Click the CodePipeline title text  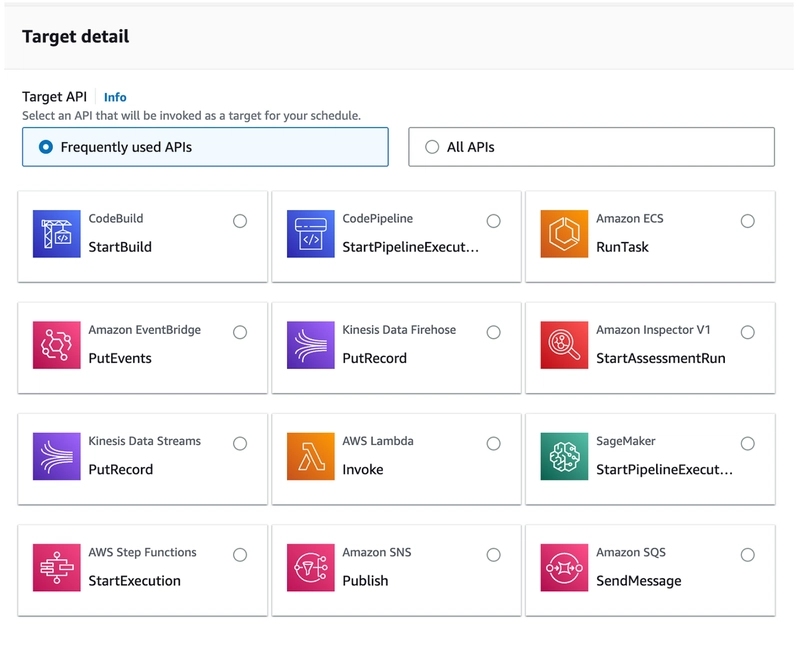(378, 218)
